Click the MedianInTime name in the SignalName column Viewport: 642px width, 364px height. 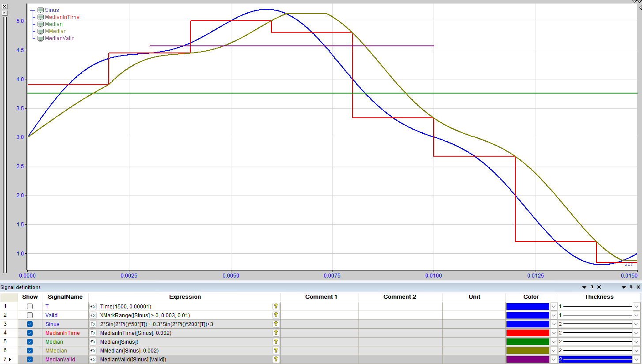coord(62,333)
